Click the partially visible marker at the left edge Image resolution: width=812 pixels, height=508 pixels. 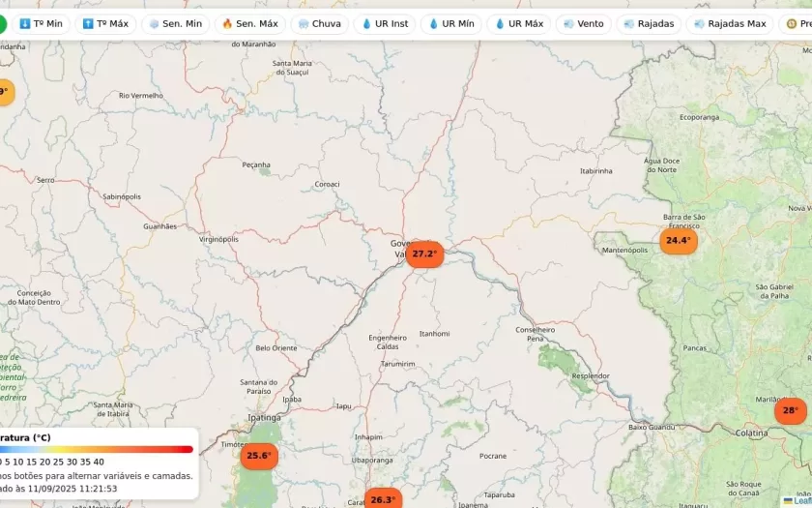click(x=4, y=93)
